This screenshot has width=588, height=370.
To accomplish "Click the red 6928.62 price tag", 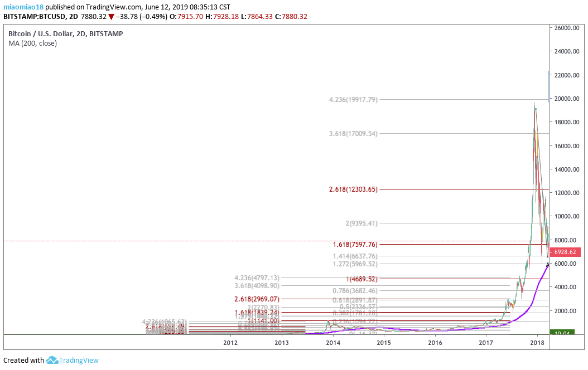I will point(565,252).
